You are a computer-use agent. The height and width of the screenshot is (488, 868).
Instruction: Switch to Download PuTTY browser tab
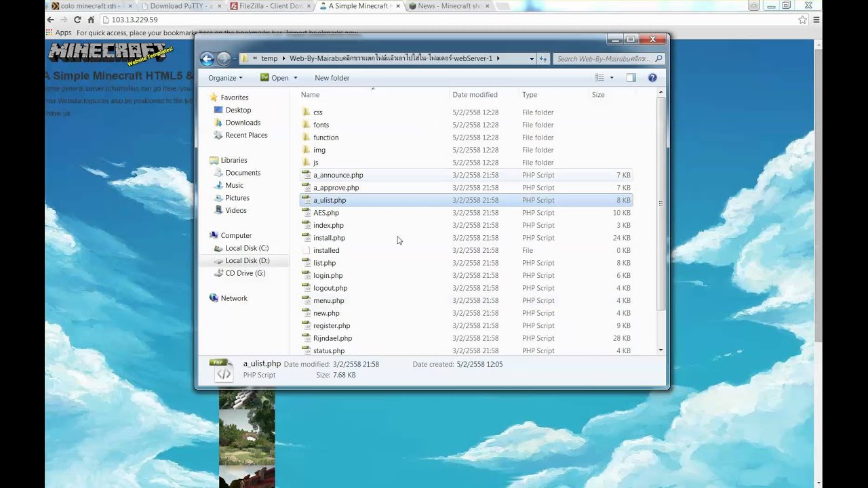click(x=181, y=6)
